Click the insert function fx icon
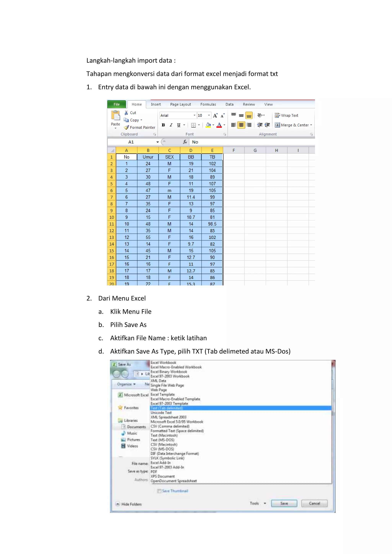 click(x=185, y=142)
